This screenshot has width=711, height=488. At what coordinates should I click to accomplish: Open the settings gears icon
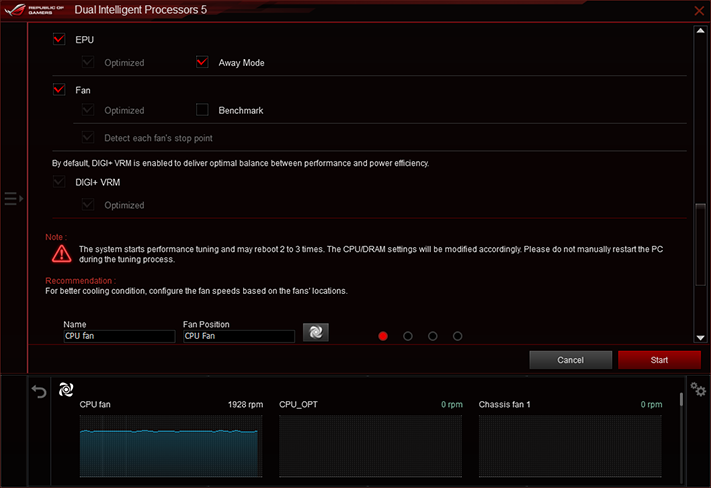tap(698, 389)
